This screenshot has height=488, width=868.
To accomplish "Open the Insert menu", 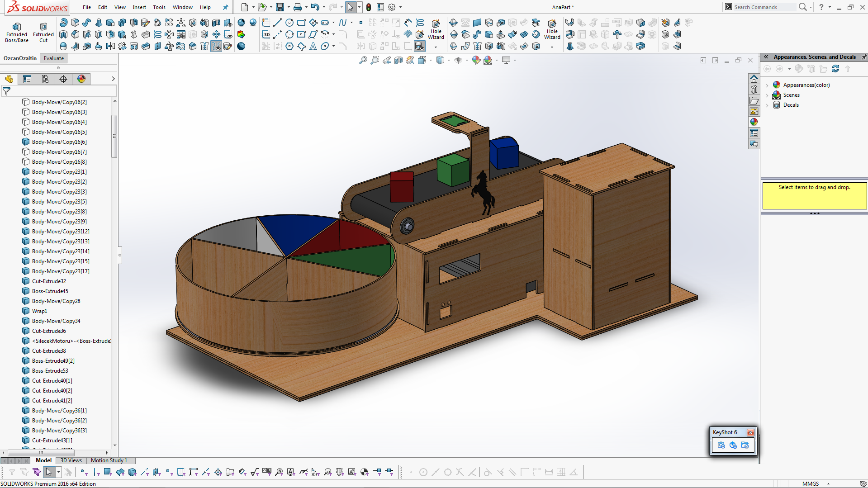I will (139, 7).
